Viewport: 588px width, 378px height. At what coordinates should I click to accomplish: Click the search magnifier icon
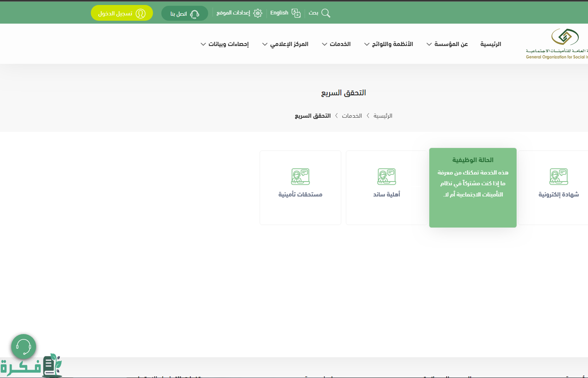coord(326,13)
